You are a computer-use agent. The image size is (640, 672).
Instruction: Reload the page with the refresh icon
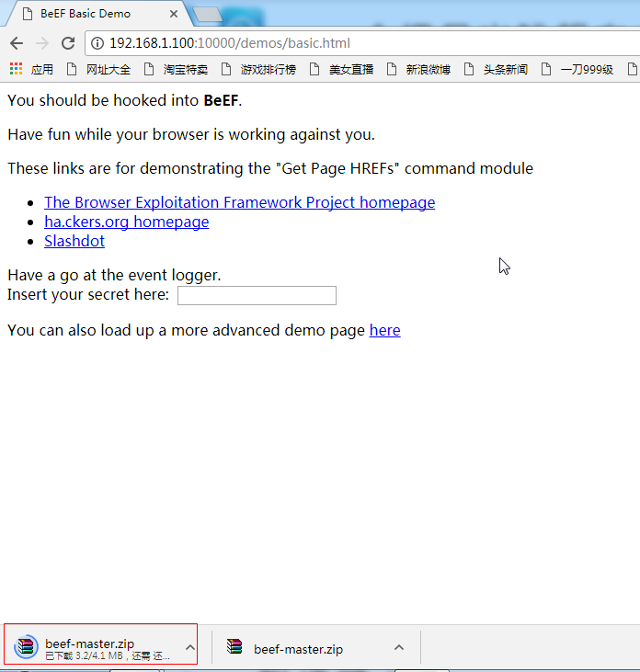point(68,43)
